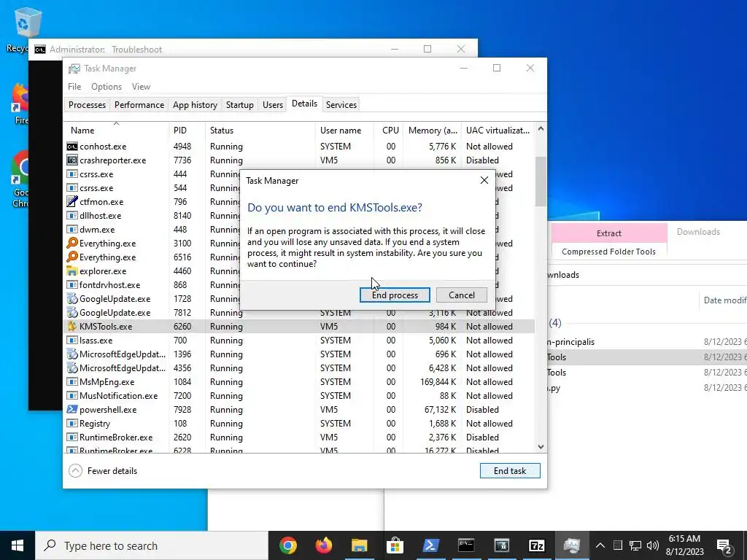Viewport: 747px width, 560px height.
Task: Open volume control in system tray
Action: [653, 545]
